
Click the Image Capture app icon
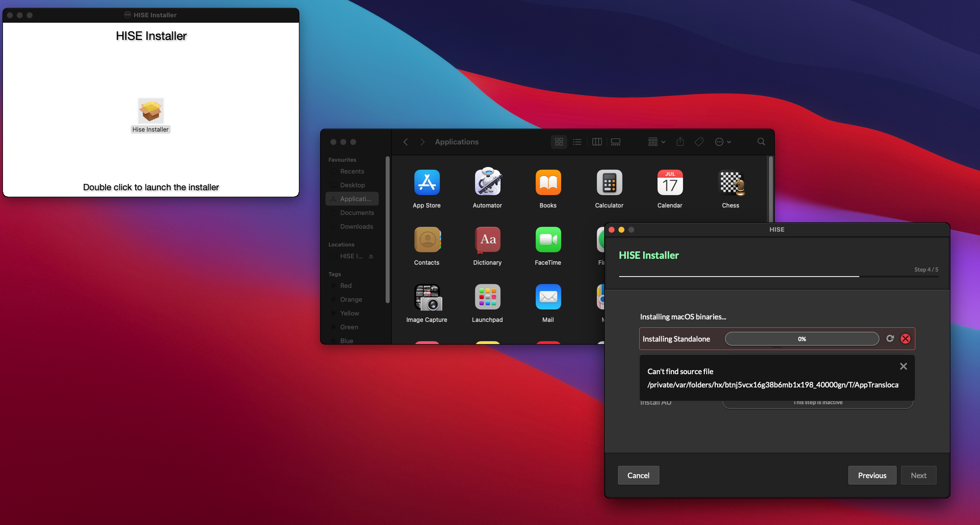tap(427, 297)
